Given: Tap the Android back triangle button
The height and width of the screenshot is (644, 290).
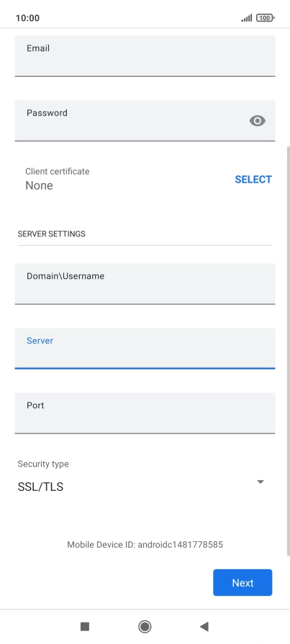Looking at the screenshot, I should (x=204, y=626).
